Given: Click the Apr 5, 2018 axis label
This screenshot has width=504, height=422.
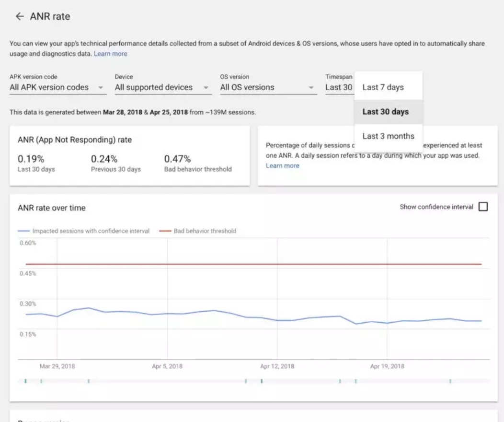Looking at the screenshot, I should coord(167,366).
